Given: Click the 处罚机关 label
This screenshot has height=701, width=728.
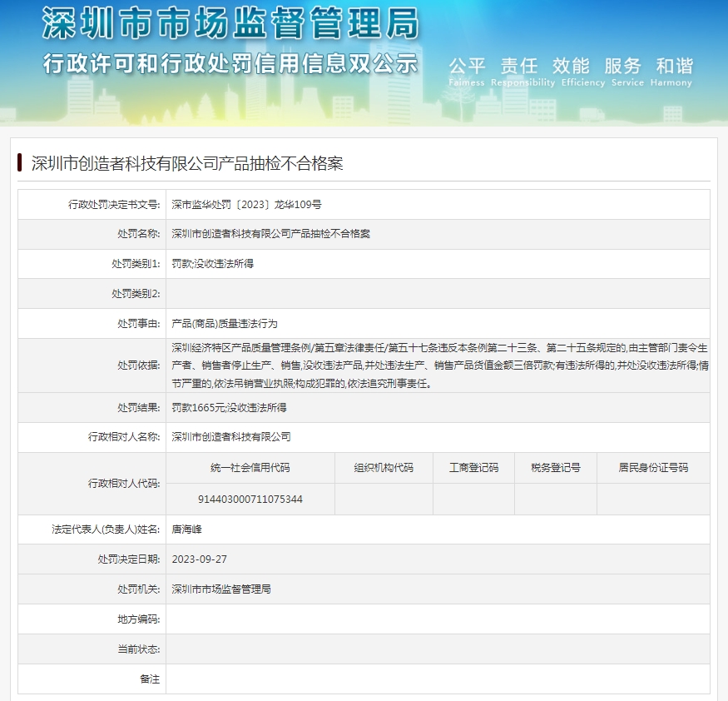Looking at the screenshot, I should point(139,589).
